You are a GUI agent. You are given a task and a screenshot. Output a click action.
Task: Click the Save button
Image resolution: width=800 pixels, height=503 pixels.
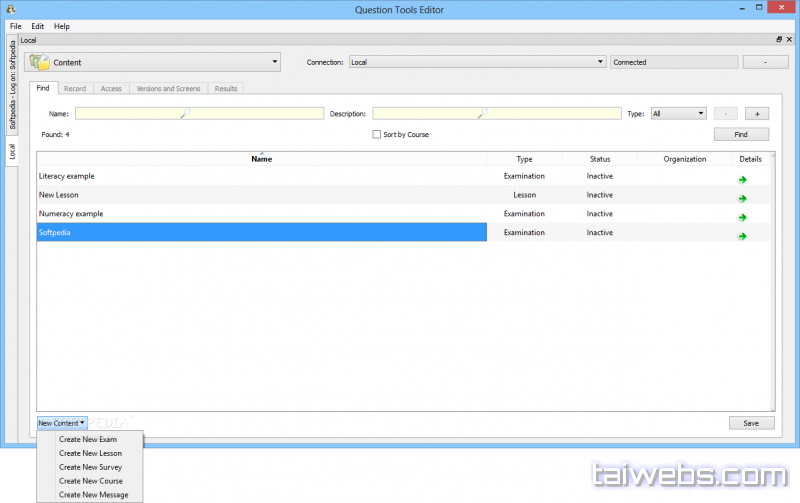tap(751, 423)
